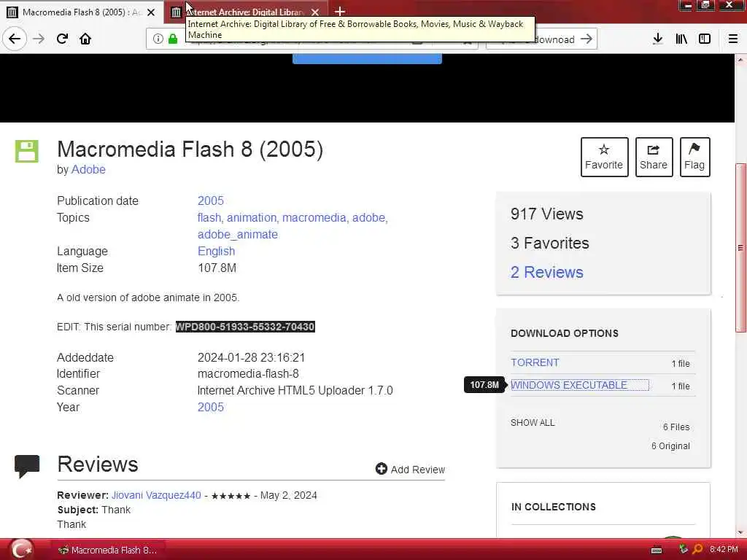The width and height of the screenshot is (747, 560).
Task: Click the search magnifier tray icon
Action: coord(697,550)
